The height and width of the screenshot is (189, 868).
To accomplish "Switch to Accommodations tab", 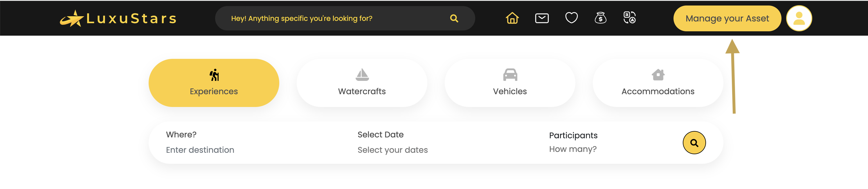I will 658,83.
